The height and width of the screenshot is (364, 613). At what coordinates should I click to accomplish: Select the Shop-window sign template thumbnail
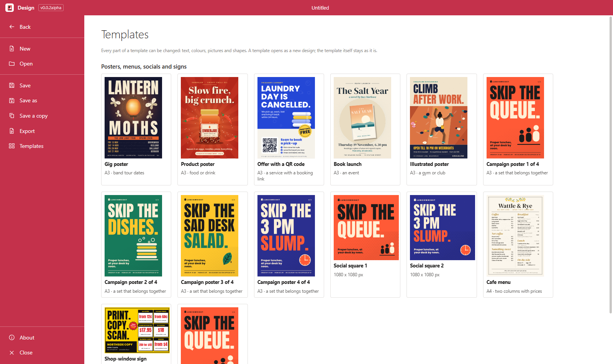coord(137,330)
